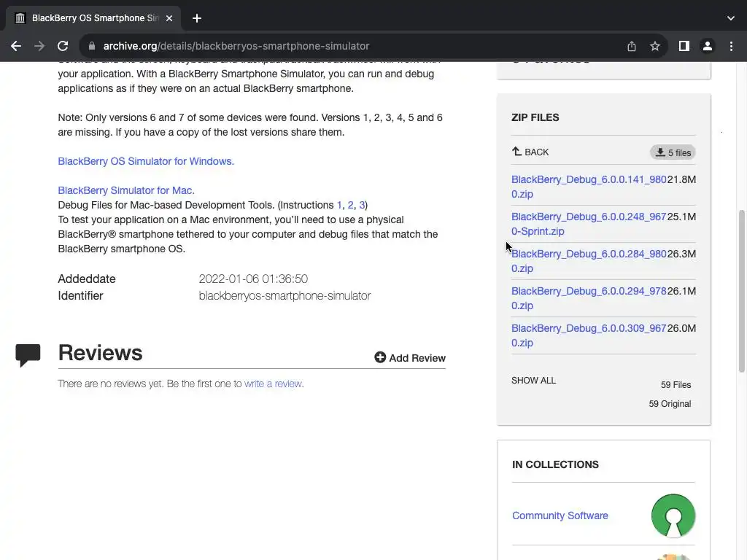Download BlackBerry_Debug_6.0.0.248_9670-Sprint.zip

(589, 224)
